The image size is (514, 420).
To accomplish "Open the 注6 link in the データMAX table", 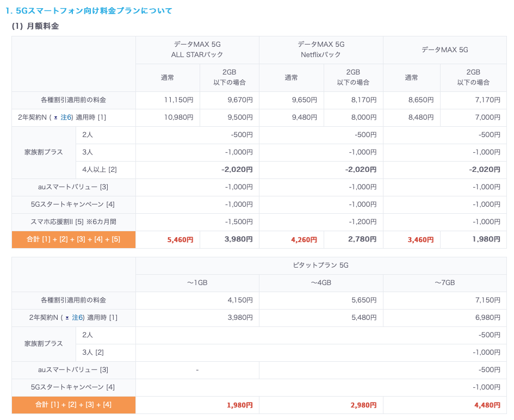I will (66, 118).
